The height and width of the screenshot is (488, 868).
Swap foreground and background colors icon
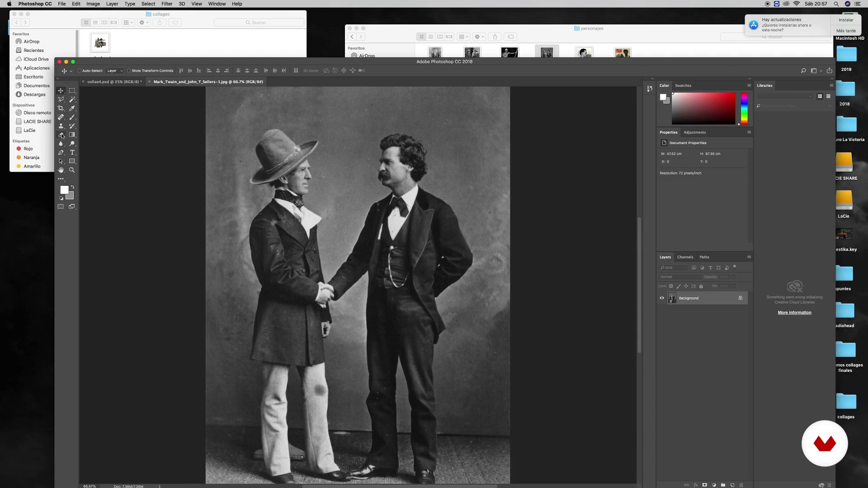(x=73, y=187)
